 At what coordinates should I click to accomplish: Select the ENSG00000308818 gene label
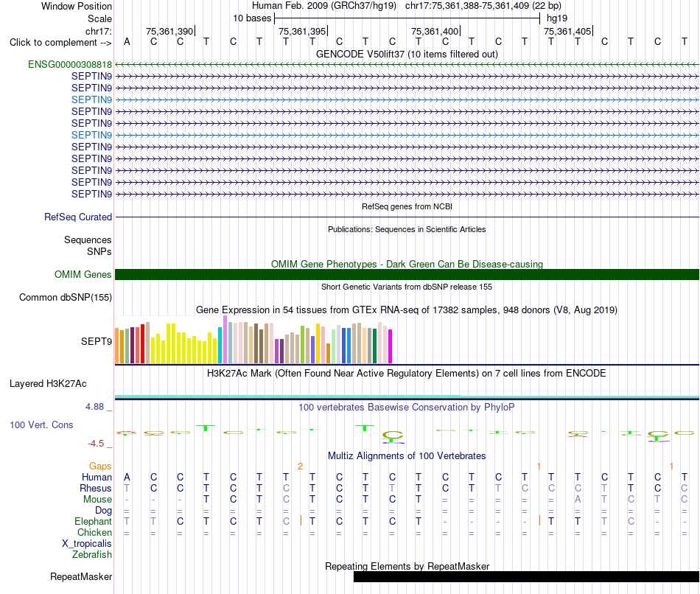[70, 64]
